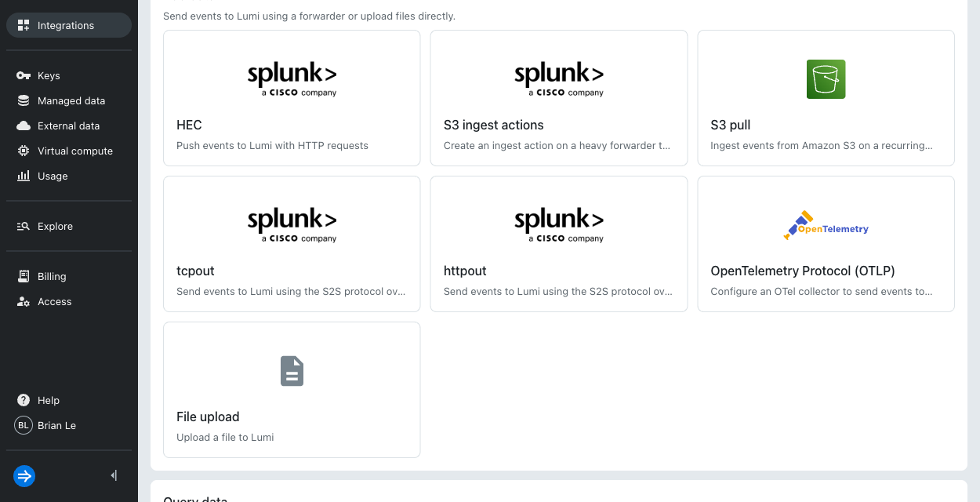
Task: Click the Splunk logo on tcpout card
Action: click(292, 225)
